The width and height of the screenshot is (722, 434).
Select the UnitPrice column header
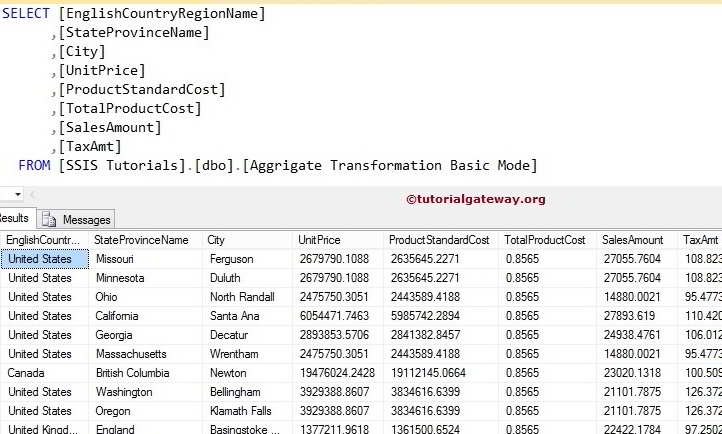[337, 240]
